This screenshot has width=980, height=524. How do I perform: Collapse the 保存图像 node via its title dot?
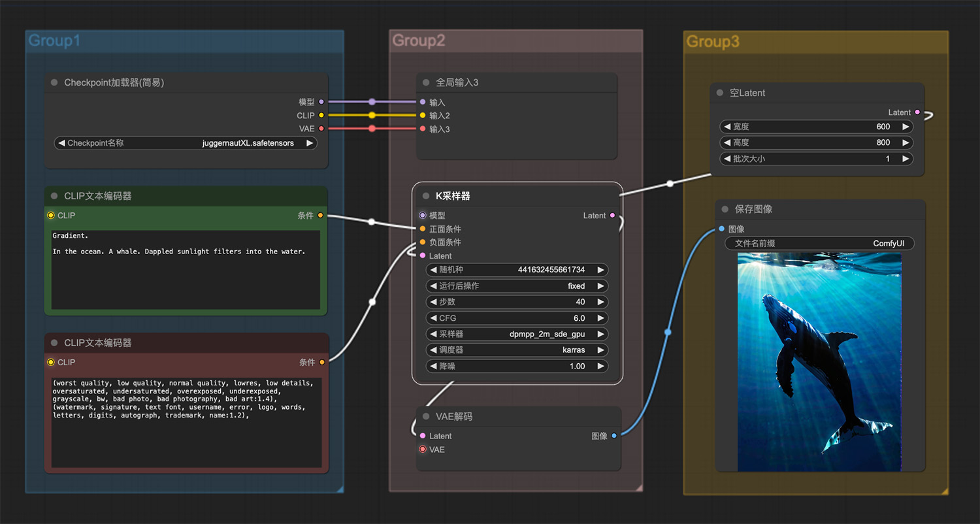pyautogui.click(x=725, y=209)
